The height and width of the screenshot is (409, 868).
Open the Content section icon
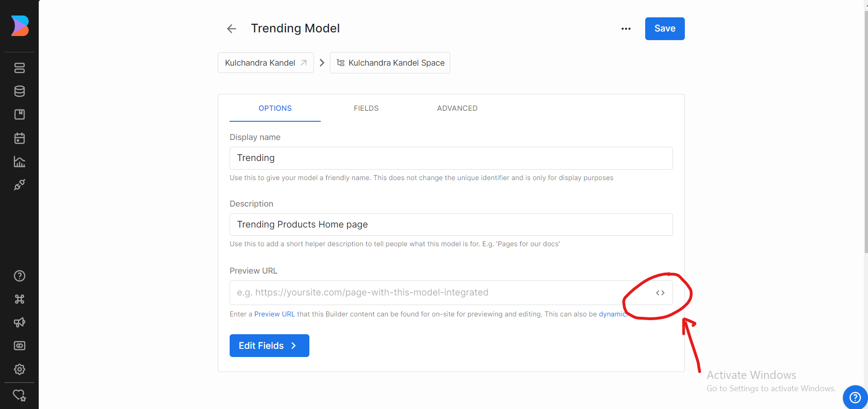pyautogui.click(x=20, y=68)
